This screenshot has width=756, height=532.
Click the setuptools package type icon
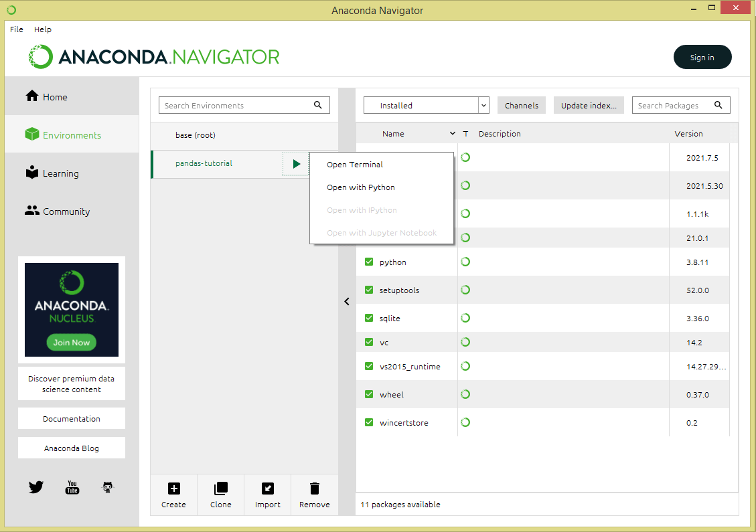(465, 290)
